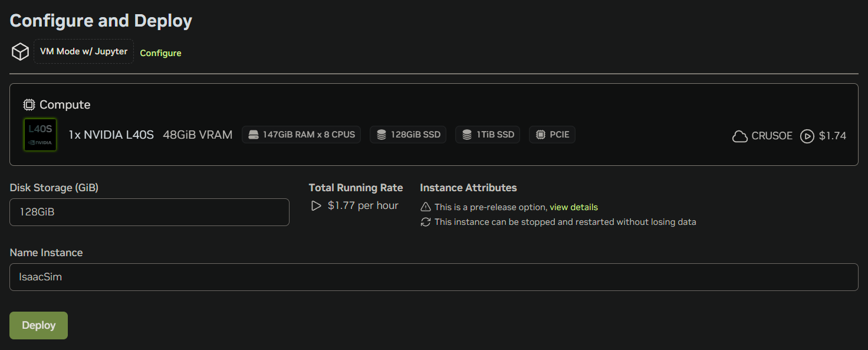This screenshot has height=350, width=868.
Task: Click the restart icon near the restart note
Action: pos(426,222)
